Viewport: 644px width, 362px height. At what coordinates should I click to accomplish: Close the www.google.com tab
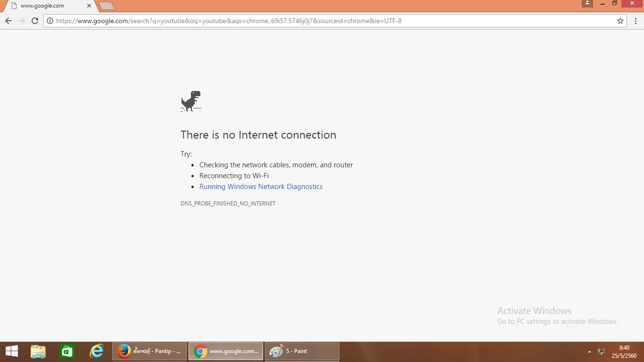(89, 6)
